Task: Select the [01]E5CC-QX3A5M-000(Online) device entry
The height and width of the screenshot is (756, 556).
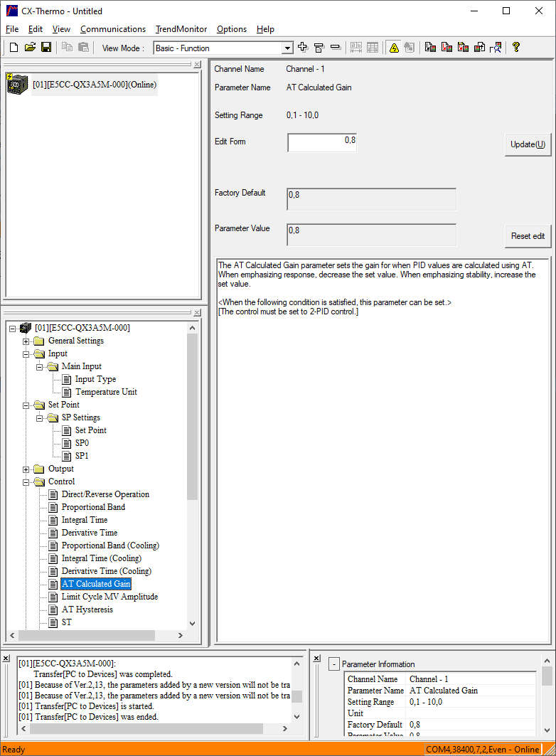Action: coord(95,85)
